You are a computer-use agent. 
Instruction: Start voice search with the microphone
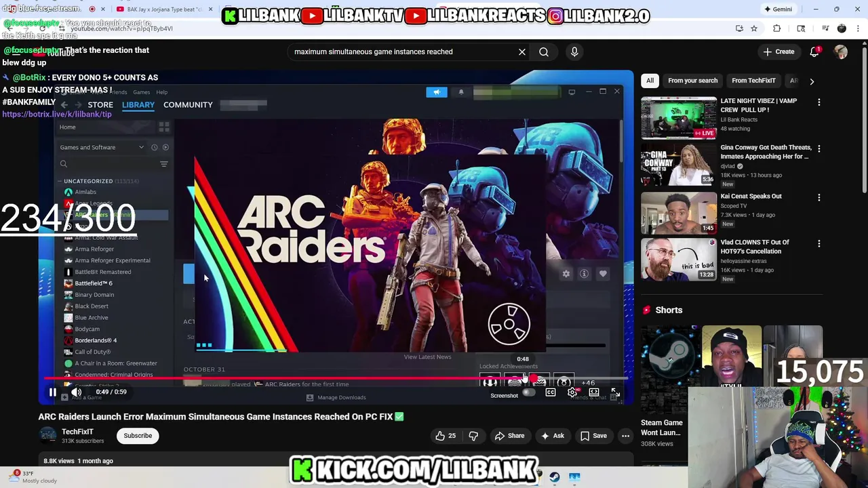574,52
